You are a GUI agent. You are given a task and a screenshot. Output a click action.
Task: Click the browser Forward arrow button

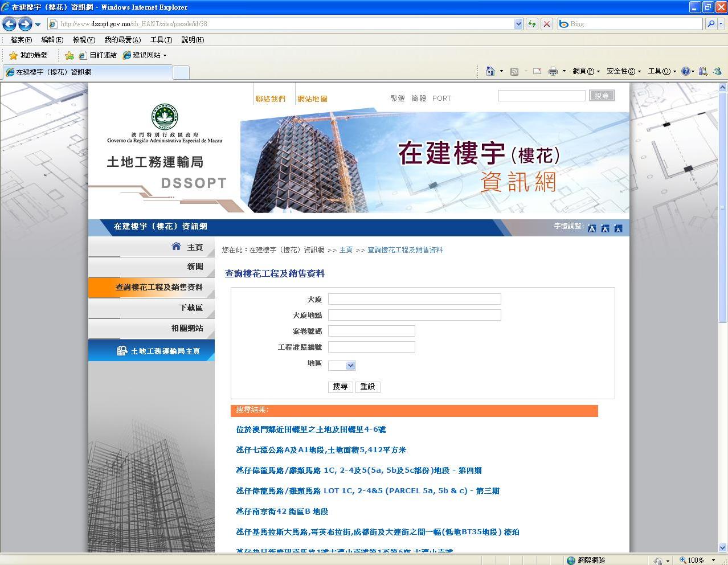[24, 24]
